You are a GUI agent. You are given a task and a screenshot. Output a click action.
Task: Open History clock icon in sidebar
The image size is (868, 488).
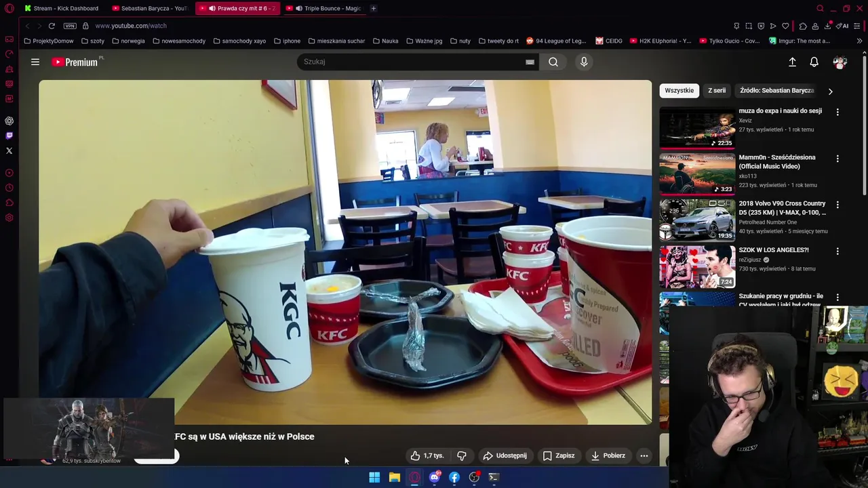click(9, 188)
